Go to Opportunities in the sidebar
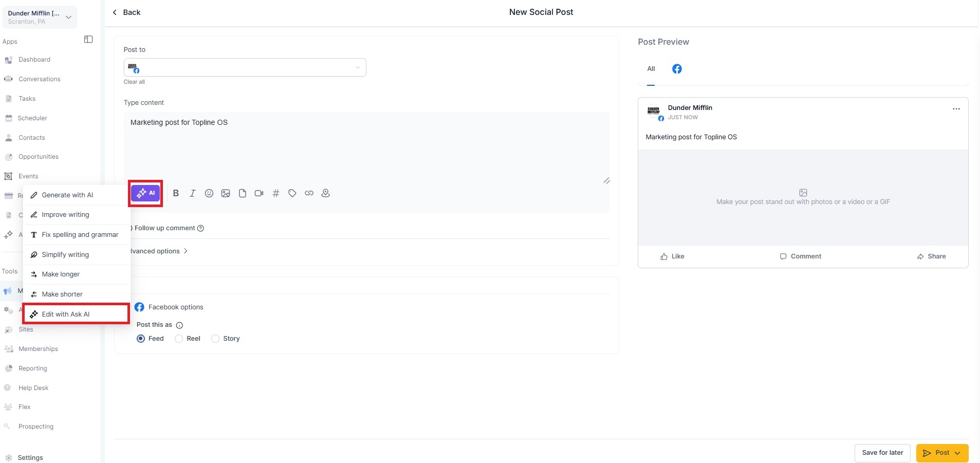The height and width of the screenshot is (463, 980). point(39,157)
